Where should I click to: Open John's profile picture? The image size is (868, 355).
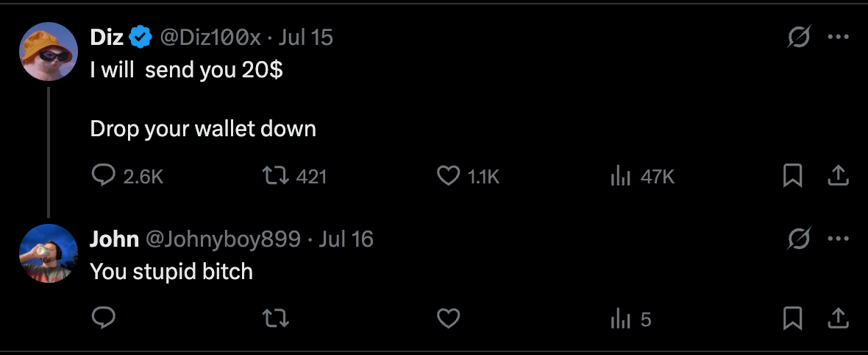pyautogui.click(x=48, y=253)
